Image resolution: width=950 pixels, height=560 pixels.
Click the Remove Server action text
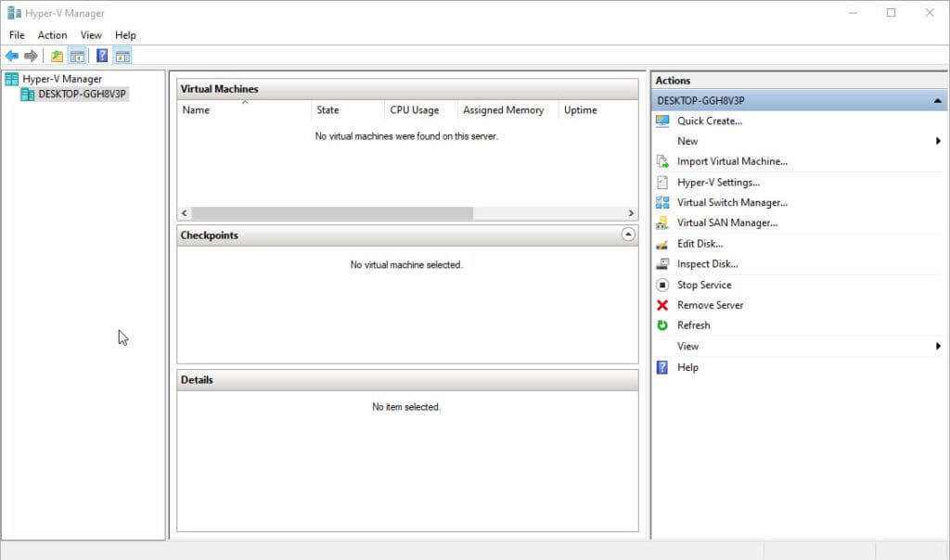coord(710,305)
